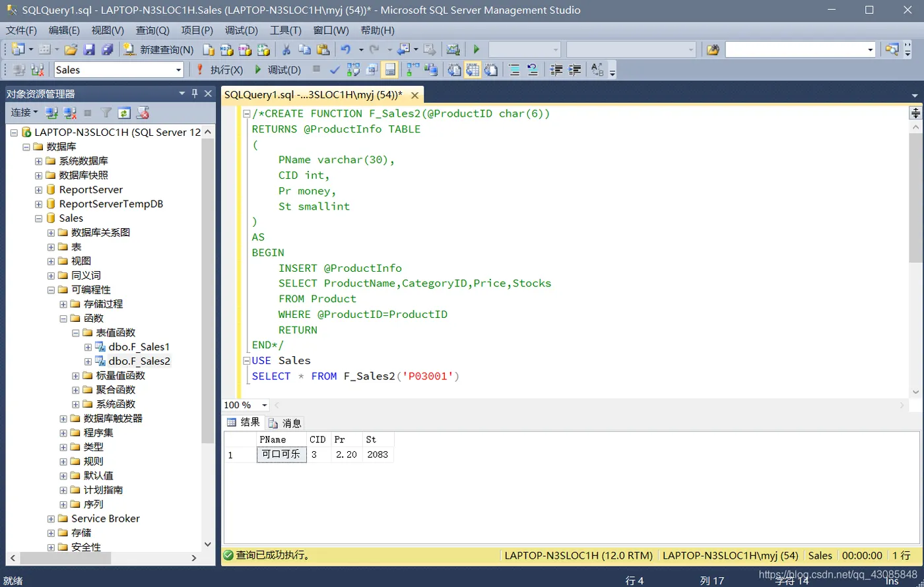Toggle Results to File mode
924x587 pixels.
point(491,70)
